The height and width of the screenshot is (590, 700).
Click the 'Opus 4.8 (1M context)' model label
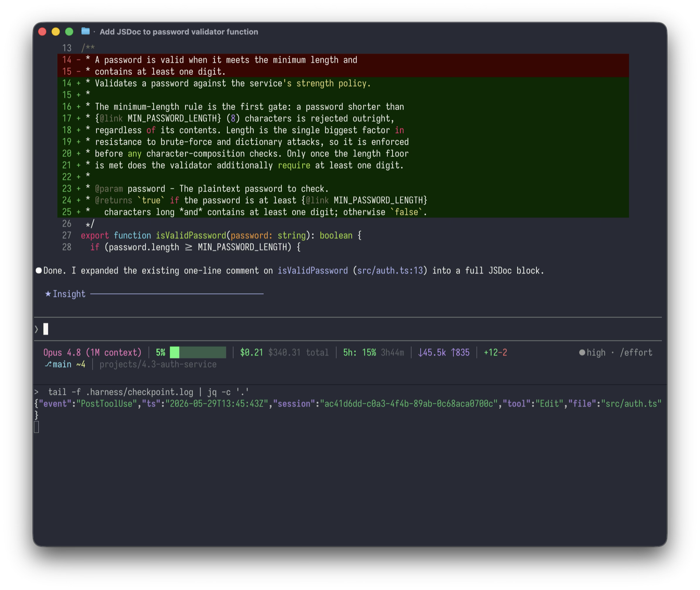[x=92, y=353]
